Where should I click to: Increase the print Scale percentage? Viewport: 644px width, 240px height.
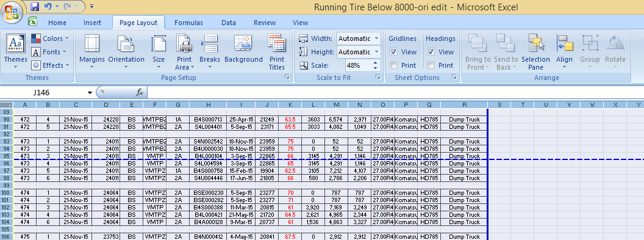376,62
